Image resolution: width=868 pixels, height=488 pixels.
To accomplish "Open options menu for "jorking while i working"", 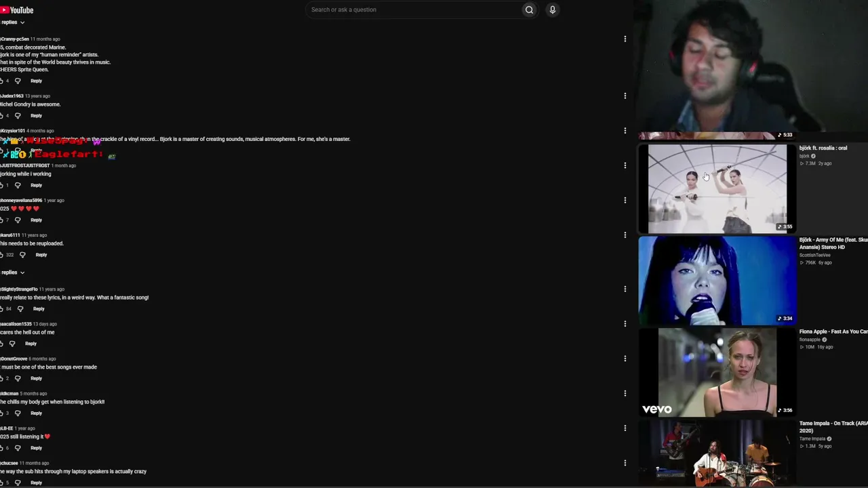I will tap(625, 165).
